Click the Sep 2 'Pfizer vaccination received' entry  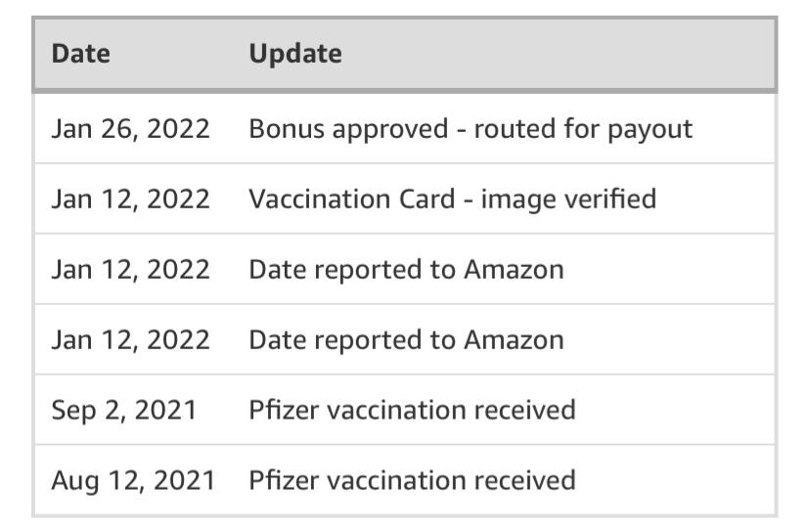412,410
